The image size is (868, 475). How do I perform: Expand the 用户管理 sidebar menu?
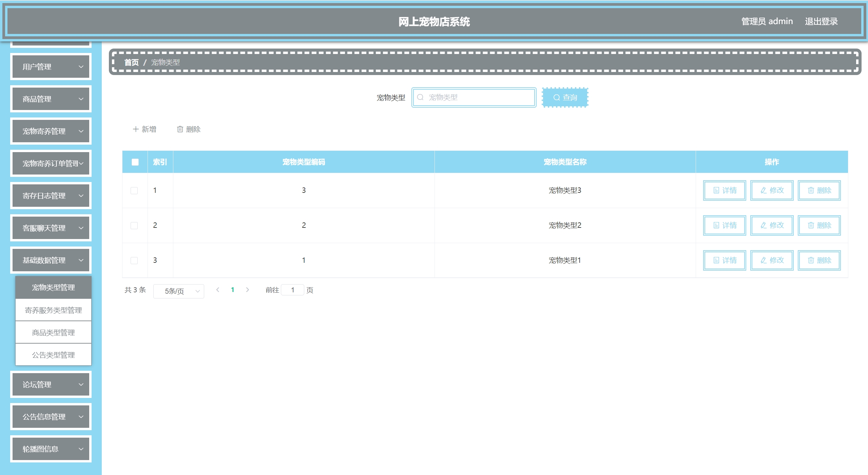pos(51,67)
